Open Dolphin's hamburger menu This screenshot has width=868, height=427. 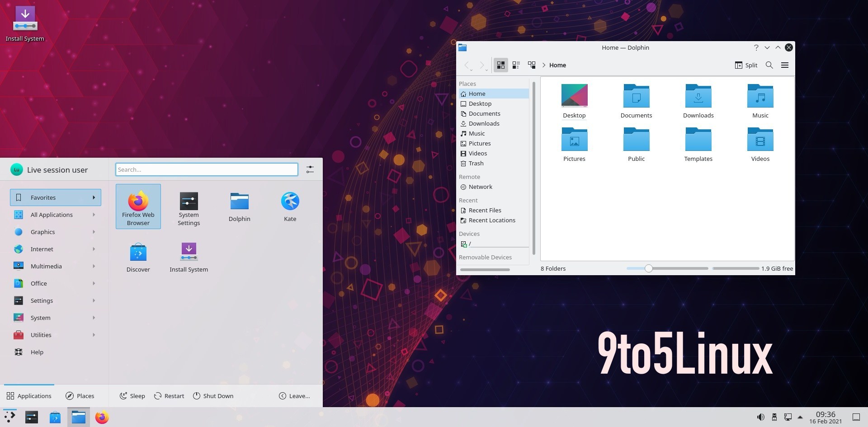coord(785,65)
